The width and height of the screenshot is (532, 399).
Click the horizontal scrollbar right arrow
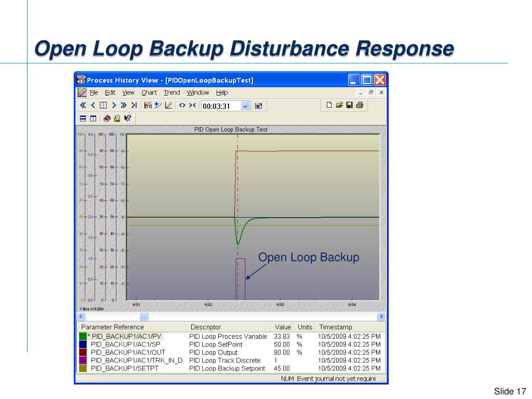point(381,316)
